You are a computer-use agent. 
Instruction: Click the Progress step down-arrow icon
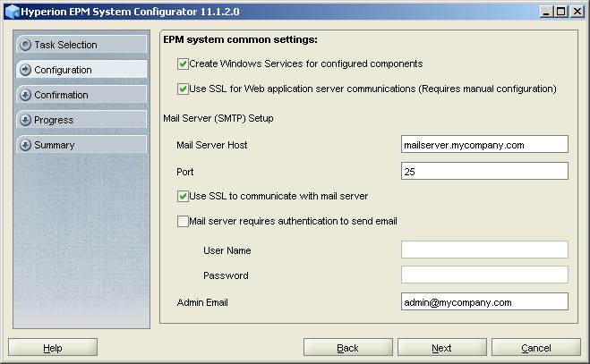[x=25, y=121]
